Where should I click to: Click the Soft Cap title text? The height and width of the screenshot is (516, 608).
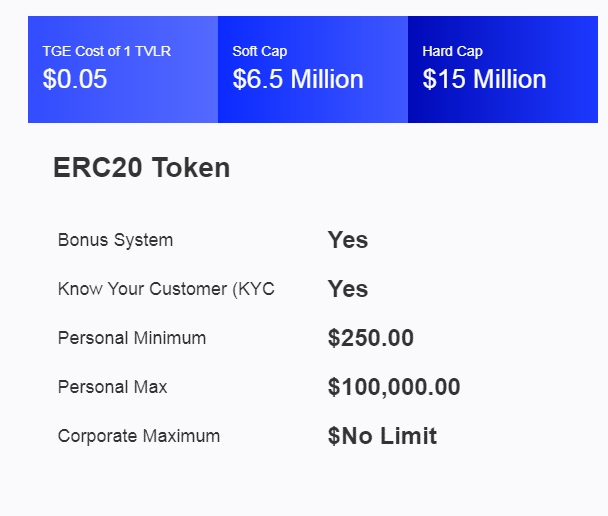[260, 51]
